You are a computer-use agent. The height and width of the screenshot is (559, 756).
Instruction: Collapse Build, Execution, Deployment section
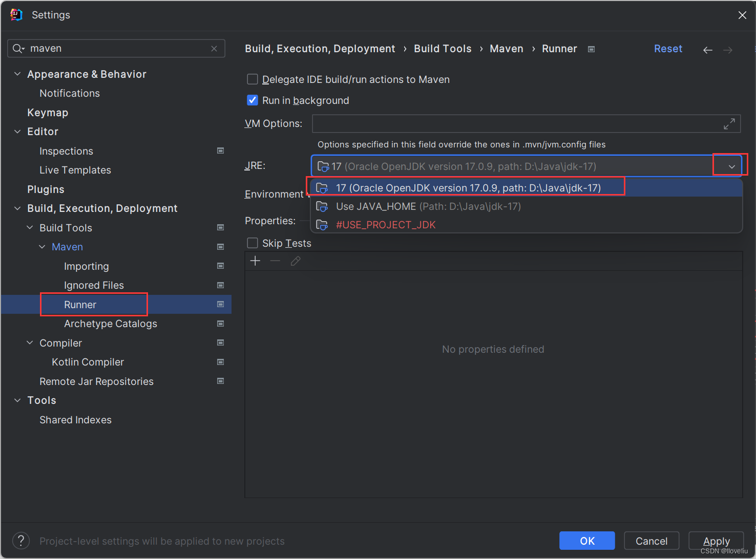tap(17, 208)
